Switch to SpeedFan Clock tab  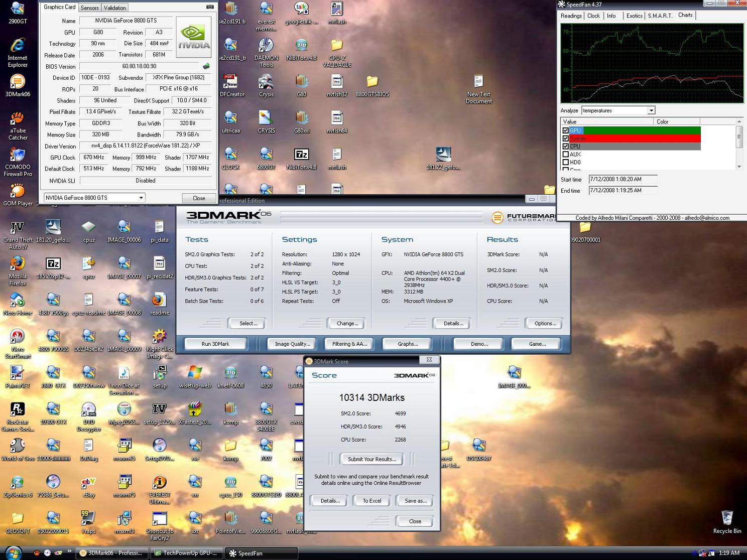click(593, 16)
